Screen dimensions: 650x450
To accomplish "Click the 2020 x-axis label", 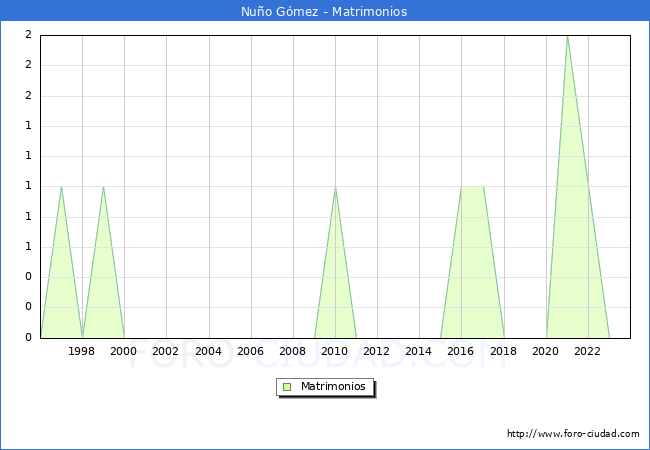I will tap(545, 351).
